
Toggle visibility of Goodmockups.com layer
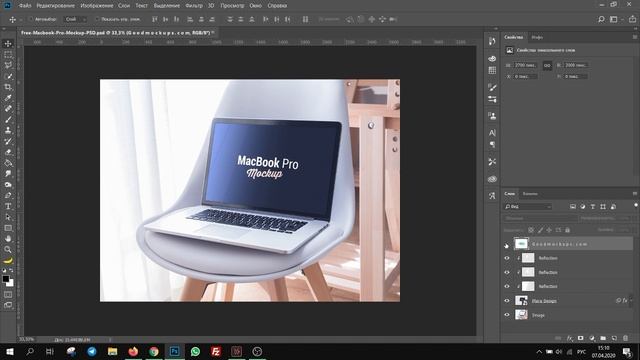(507, 244)
